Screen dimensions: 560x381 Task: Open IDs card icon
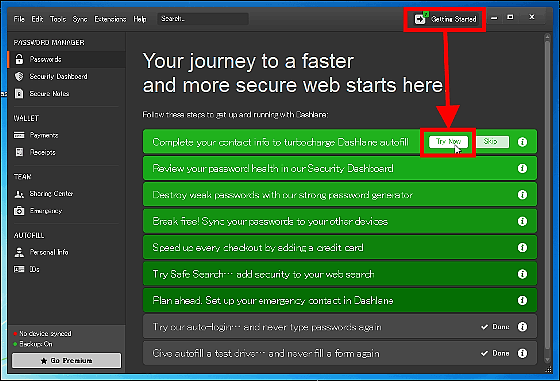(x=19, y=269)
